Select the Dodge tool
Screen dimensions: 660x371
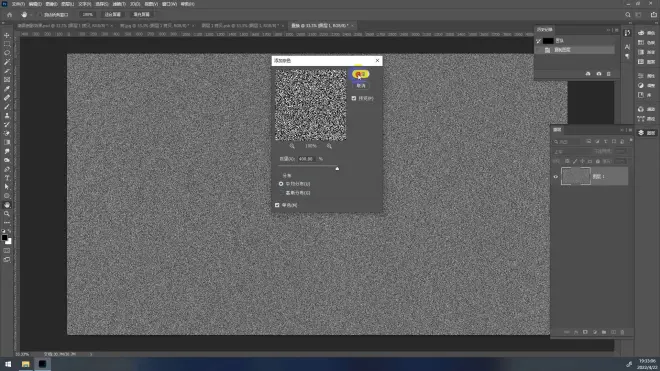tap(7, 160)
